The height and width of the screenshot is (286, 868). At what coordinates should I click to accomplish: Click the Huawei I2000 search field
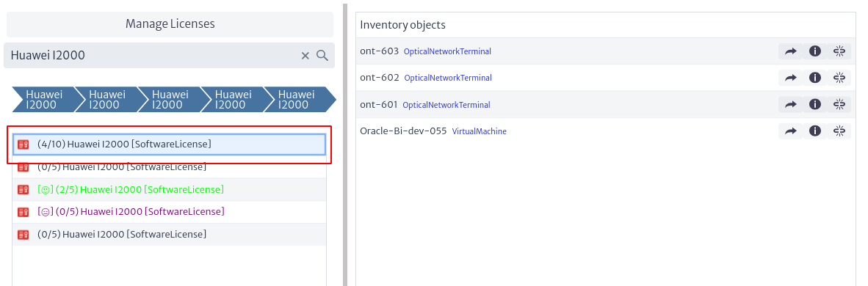click(x=169, y=55)
